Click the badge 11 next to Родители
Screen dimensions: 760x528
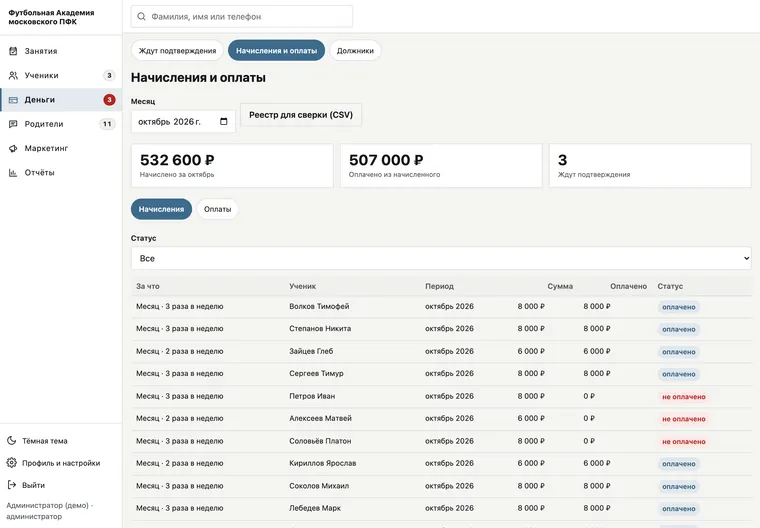pyautogui.click(x=107, y=124)
